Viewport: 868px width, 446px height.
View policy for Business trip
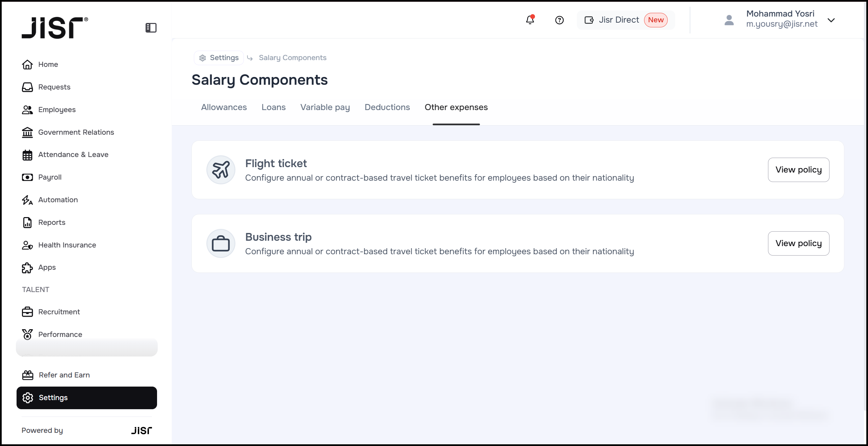point(798,243)
